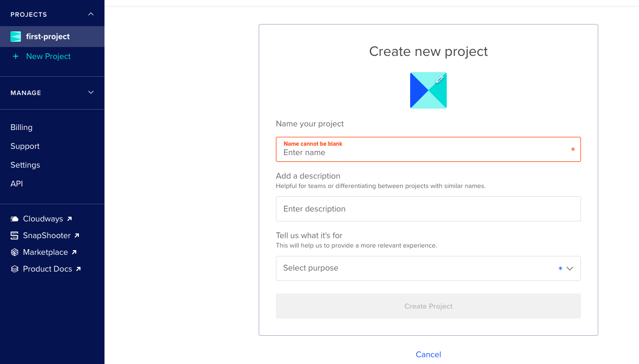Screen dimensions: 639x364
Task: Click the plus icon next to New Project
Action: (x=15, y=56)
